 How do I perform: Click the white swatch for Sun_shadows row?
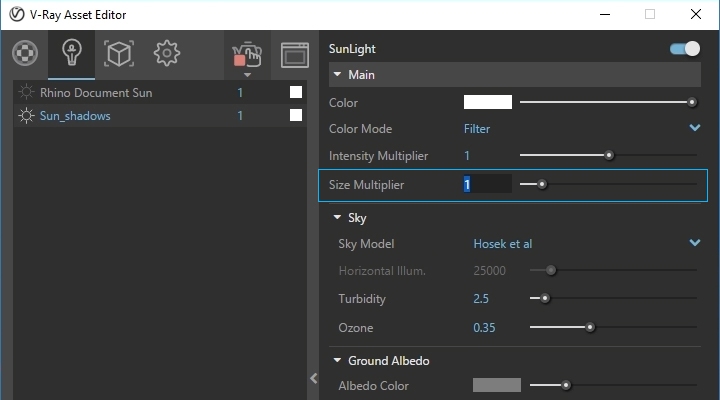295,116
